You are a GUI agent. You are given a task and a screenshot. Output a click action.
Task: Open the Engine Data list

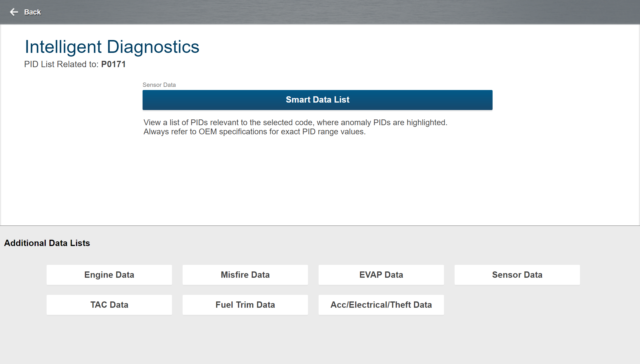pyautogui.click(x=109, y=275)
